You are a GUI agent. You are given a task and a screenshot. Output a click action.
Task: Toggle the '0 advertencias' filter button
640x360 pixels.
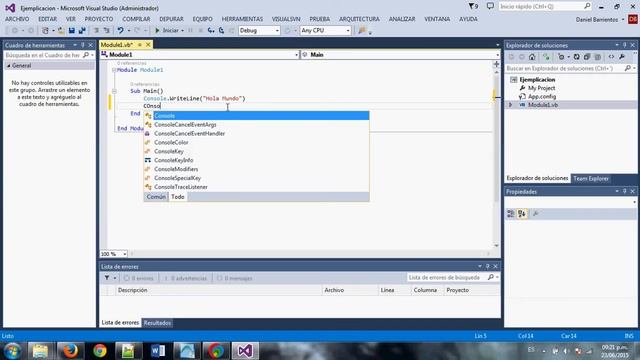coord(186,278)
